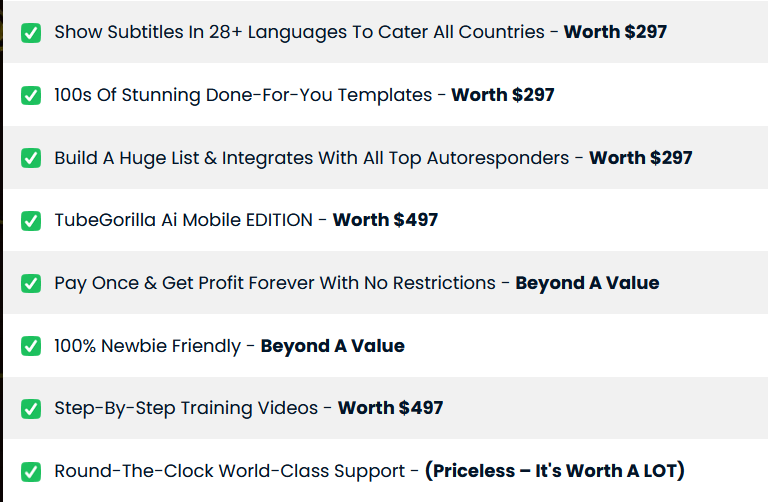Click the green check beside Build A Huge List
The width and height of the screenshot is (768, 502).
(x=31, y=158)
